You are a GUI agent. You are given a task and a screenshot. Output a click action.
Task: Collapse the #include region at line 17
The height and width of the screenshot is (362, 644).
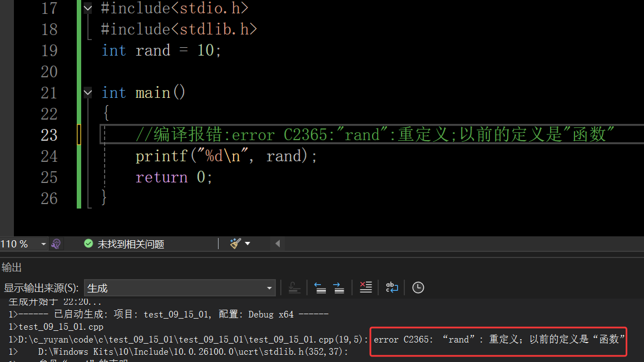pyautogui.click(x=87, y=8)
